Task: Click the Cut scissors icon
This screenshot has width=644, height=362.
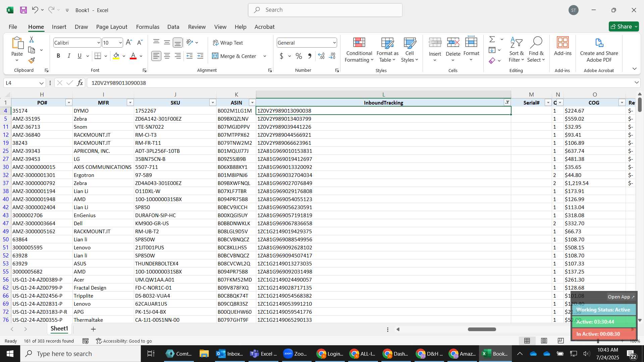Action: 32,40
